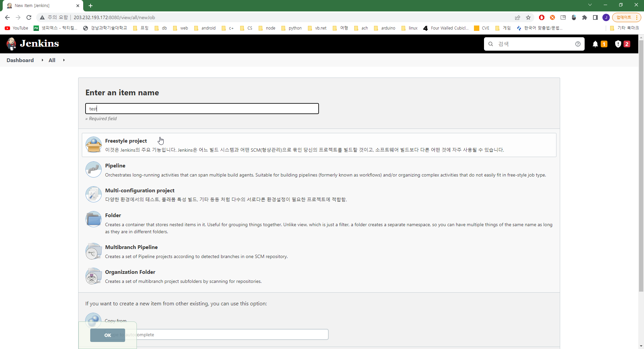Go to the Dashboard breadcrumb link
Image resolution: width=644 pixels, height=349 pixels.
[x=20, y=60]
